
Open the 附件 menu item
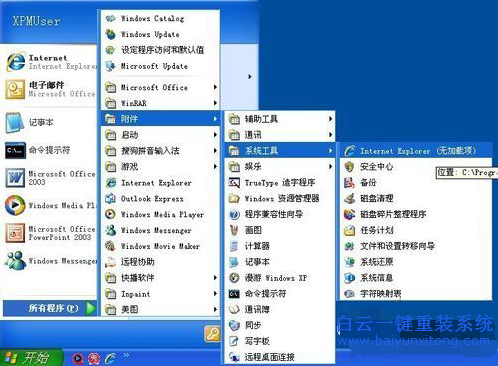coord(160,119)
